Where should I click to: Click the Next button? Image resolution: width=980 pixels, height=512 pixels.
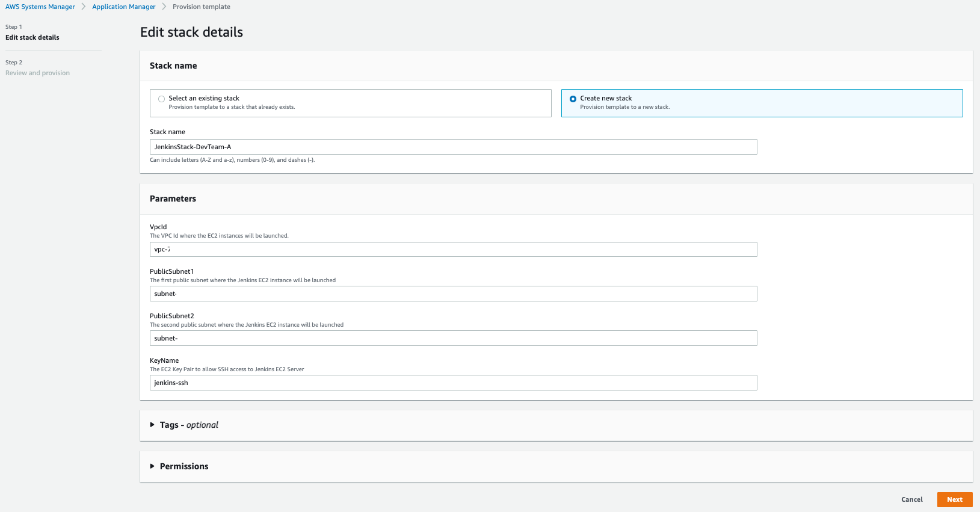[955, 499]
